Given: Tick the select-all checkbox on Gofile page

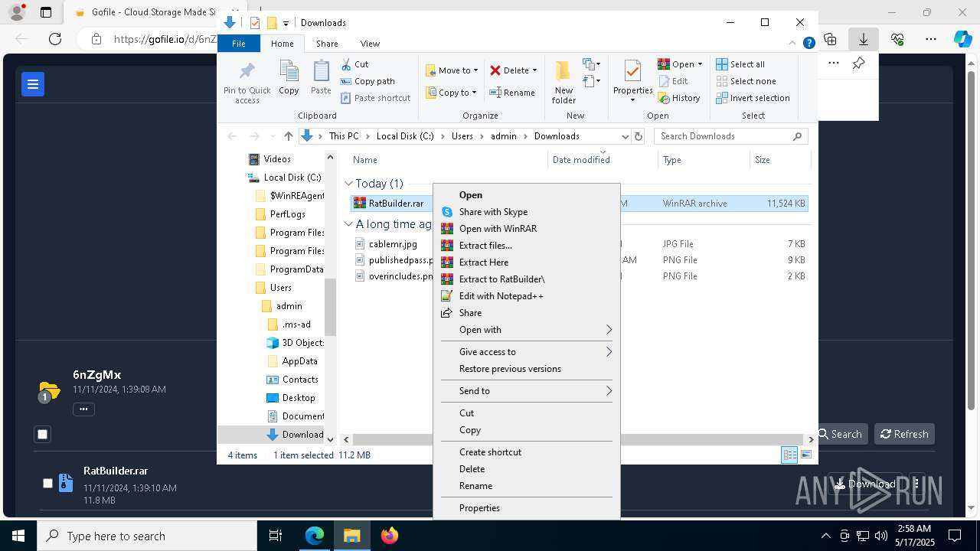Looking at the screenshot, I should tap(43, 434).
